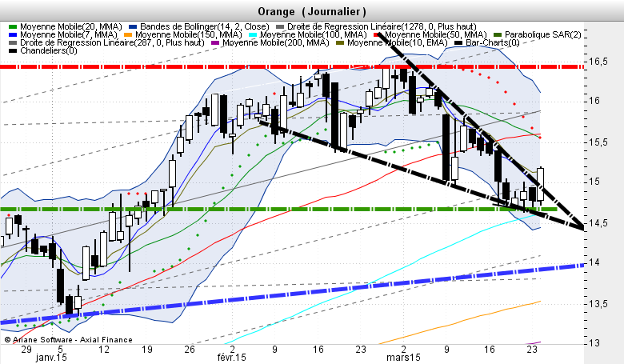Click the 13,5 price axis label
Viewport: 624px width, 364px height.
point(598,304)
